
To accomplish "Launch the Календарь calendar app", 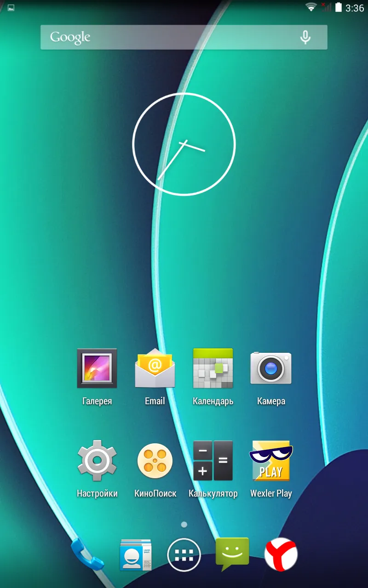I will pyautogui.click(x=213, y=368).
